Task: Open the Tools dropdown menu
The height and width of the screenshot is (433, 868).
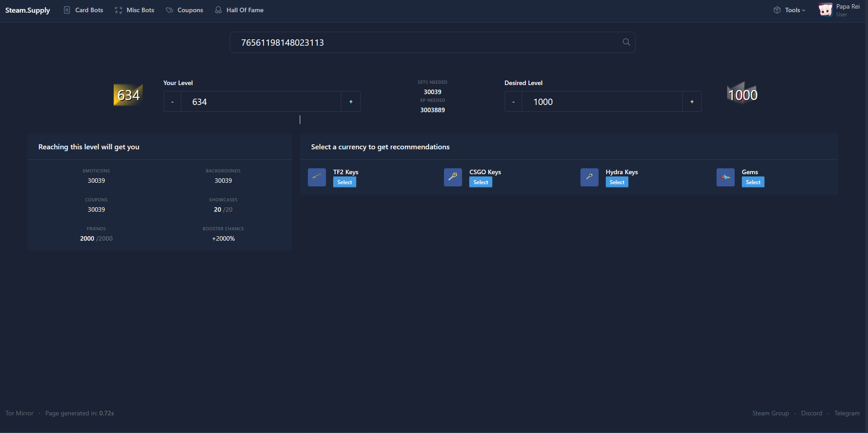Action: pyautogui.click(x=789, y=10)
